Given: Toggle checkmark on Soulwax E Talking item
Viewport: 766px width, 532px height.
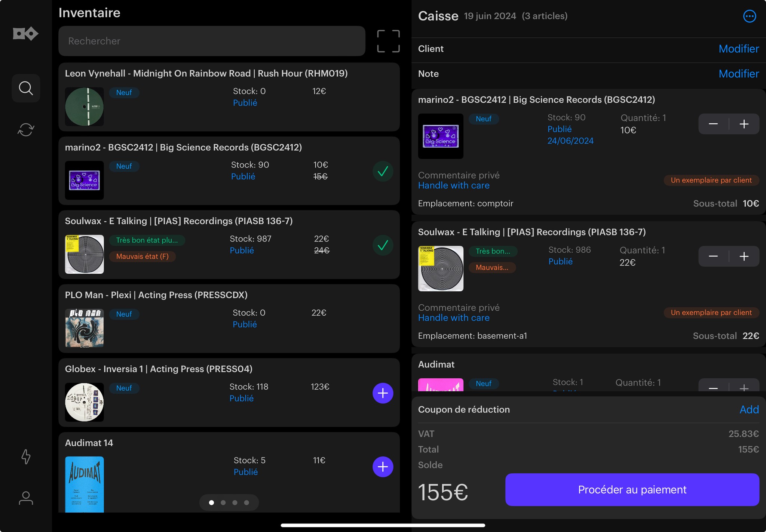Looking at the screenshot, I should [x=382, y=245].
